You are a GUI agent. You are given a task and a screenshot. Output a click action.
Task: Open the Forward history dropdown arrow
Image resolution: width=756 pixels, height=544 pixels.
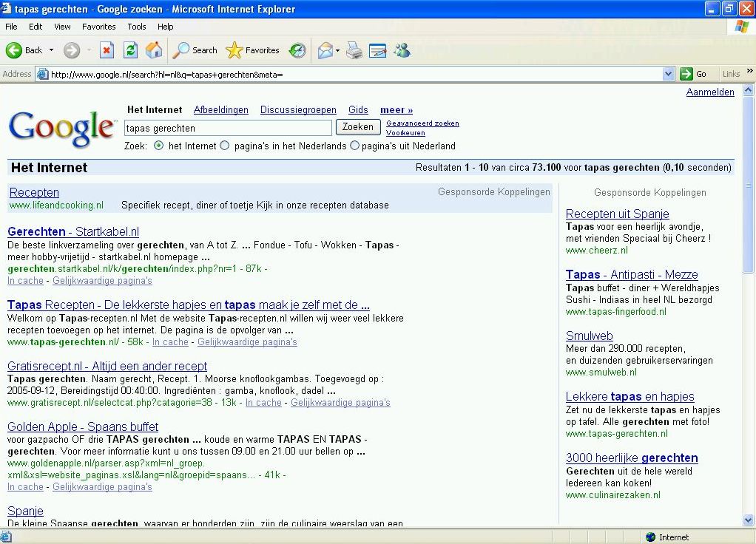click(x=90, y=50)
